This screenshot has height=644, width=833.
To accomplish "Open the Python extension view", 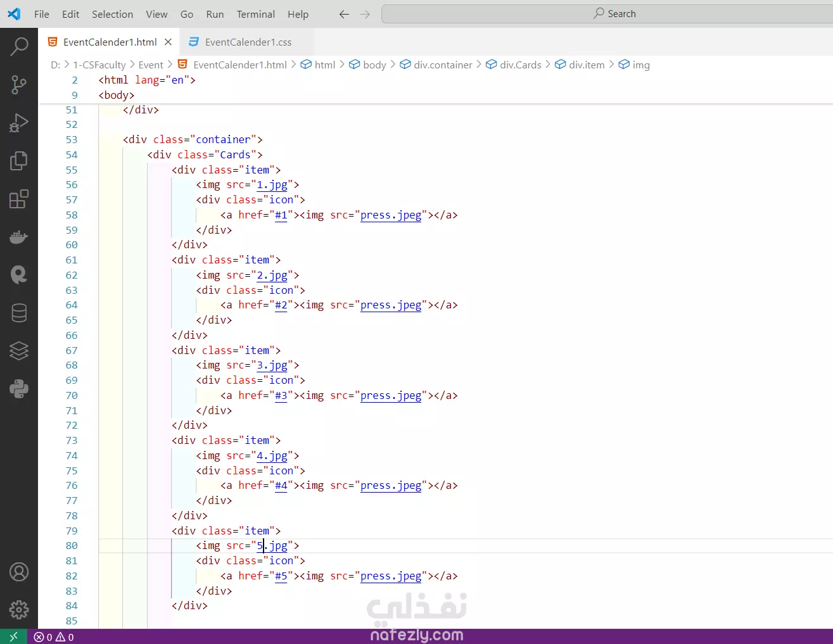I will (19, 389).
